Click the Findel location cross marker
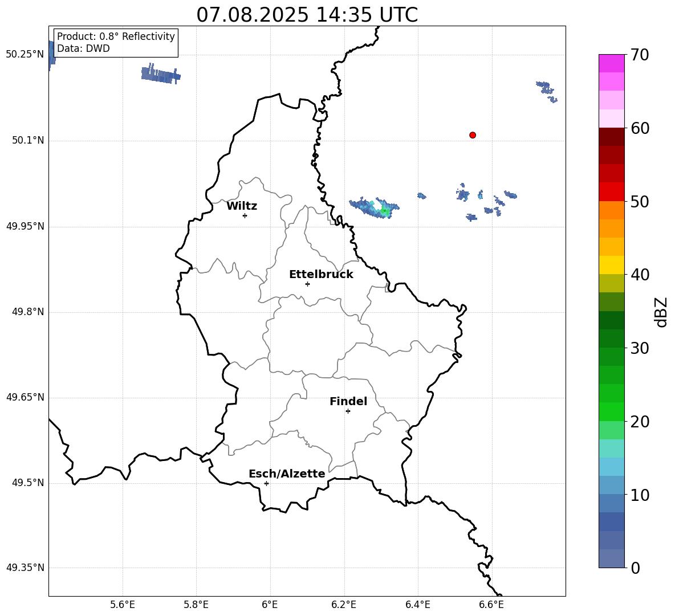This screenshot has width=675, height=616. tap(348, 411)
